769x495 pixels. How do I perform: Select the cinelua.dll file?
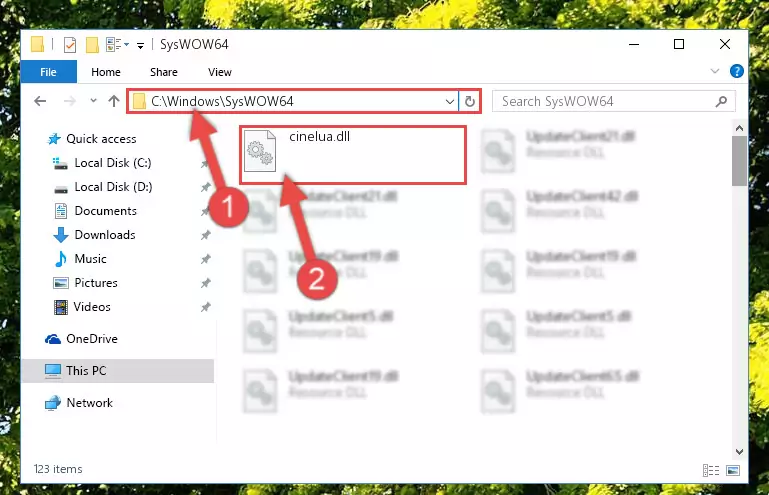[x=353, y=156]
